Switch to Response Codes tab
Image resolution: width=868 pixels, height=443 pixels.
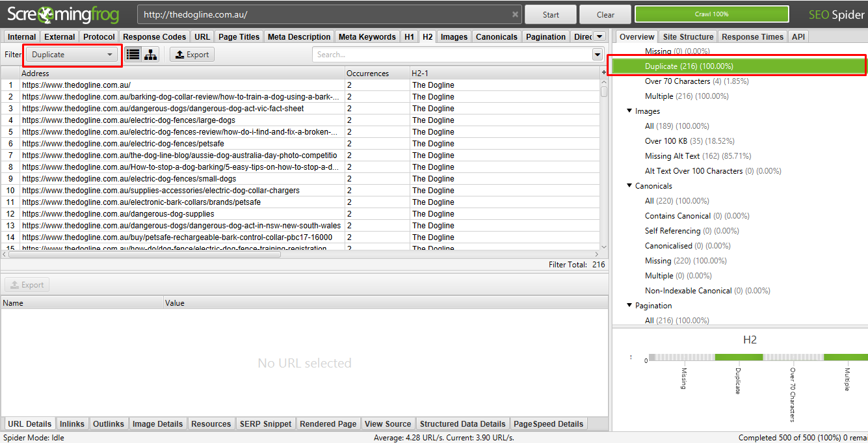pyautogui.click(x=155, y=37)
